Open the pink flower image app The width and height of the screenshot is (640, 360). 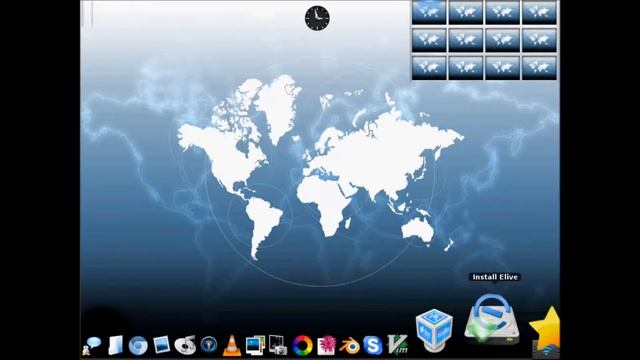click(x=326, y=345)
